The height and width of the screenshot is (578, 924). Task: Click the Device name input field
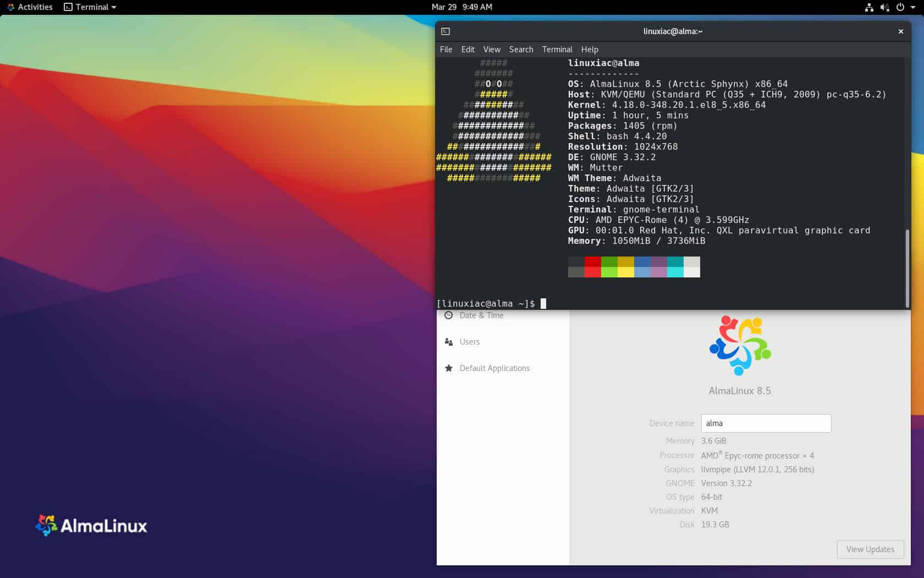(766, 423)
